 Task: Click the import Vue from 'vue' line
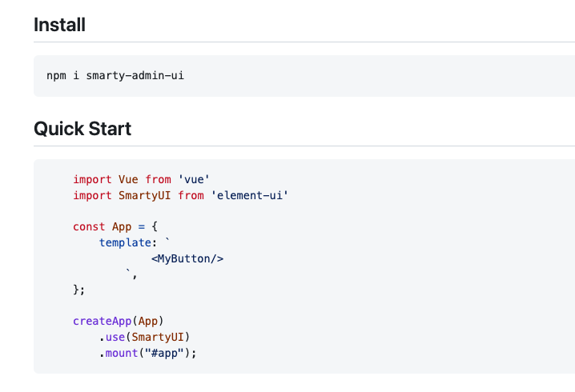click(x=141, y=180)
